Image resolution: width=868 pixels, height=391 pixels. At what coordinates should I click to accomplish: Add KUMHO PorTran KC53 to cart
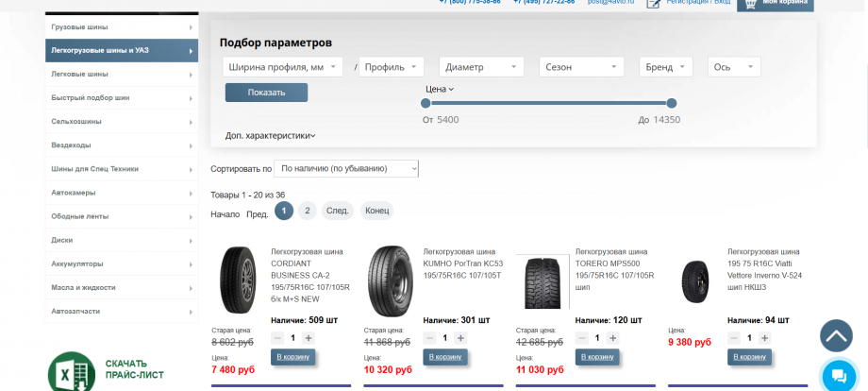click(445, 357)
